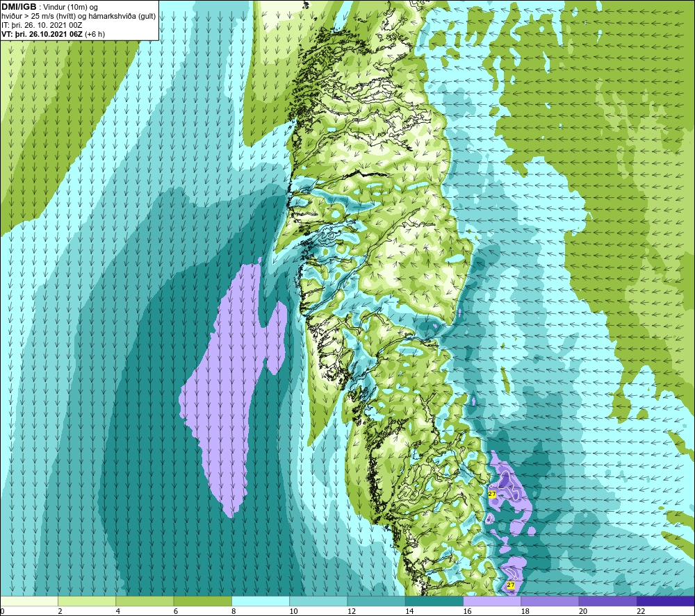Viewport: 695px width, 616px height.
Task: Click the light green 4–6 m/s legend swatch
Action: click(x=145, y=601)
